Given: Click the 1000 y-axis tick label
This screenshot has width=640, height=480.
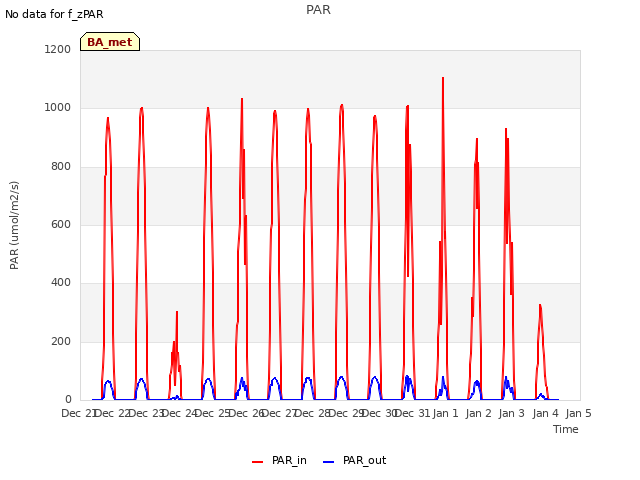Looking at the screenshot, I should pos(58,108).
